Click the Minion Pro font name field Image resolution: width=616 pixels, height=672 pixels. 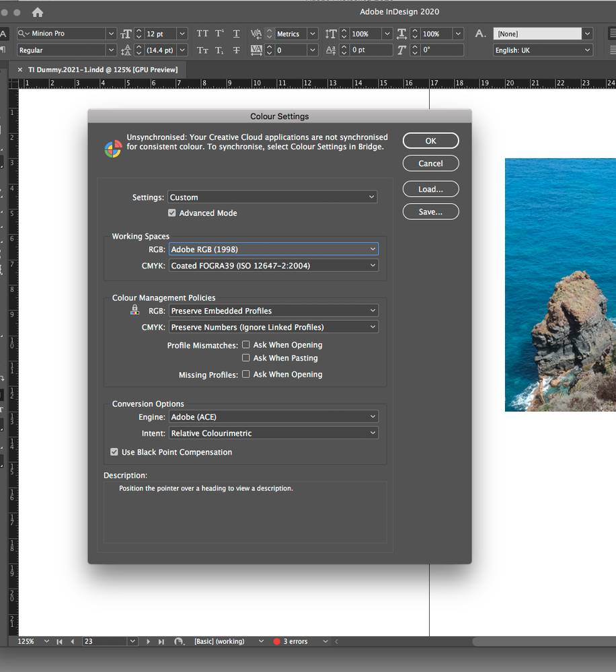tap(61, 34)
